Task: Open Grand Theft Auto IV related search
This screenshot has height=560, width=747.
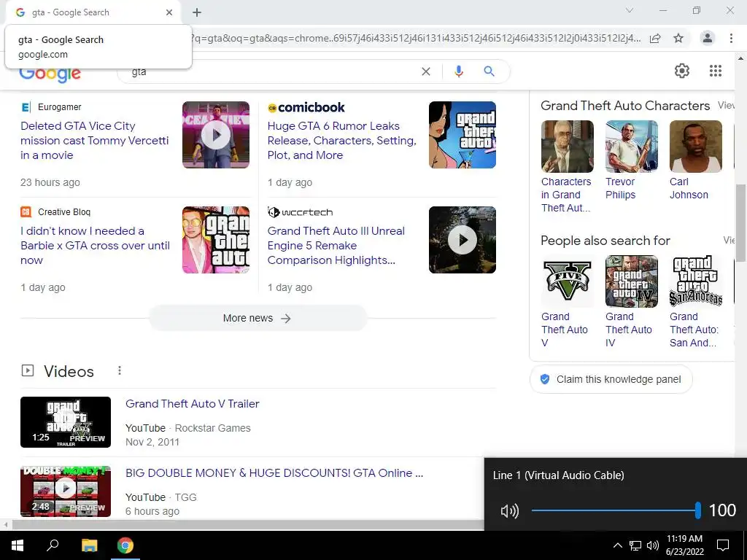Action: pyautogui.click(x=631, y=302)
